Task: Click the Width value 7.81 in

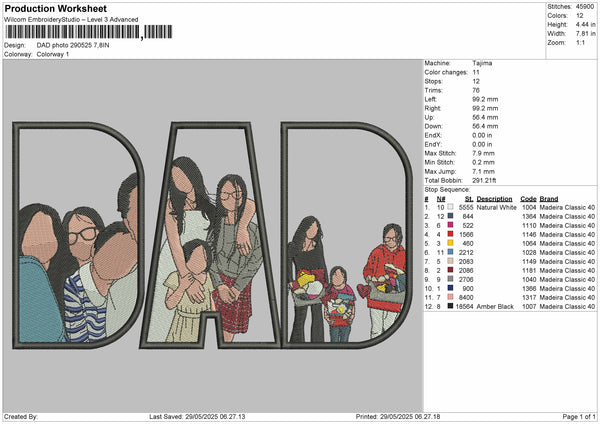Action: pyautogui.click(x=585, y=34)
